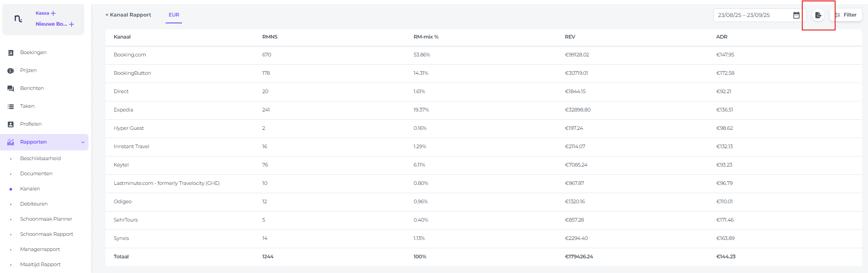Open the Debiteuren submenu item
This screenshot has width=868, height=273.
pyautogui.click(x=34, y=204)
